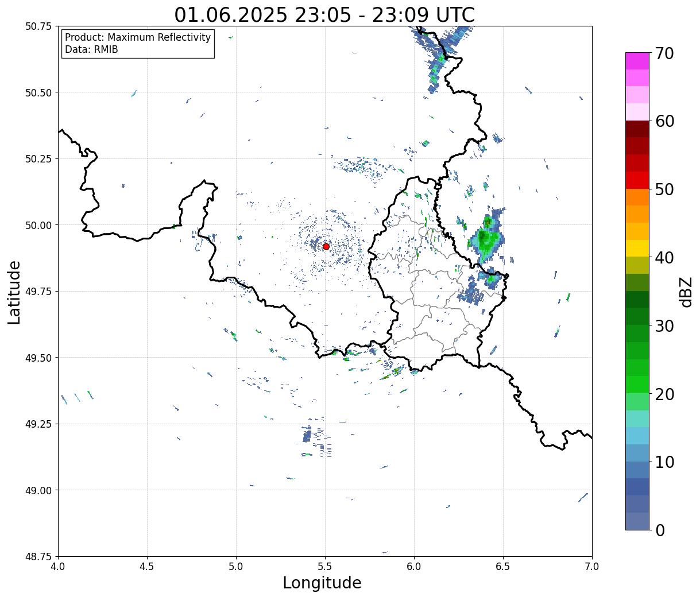Viewport: 700px width, 597px height.
Task: Click the "Latitude" axis label
Action: pyautogui.click(x=14, y=292)
